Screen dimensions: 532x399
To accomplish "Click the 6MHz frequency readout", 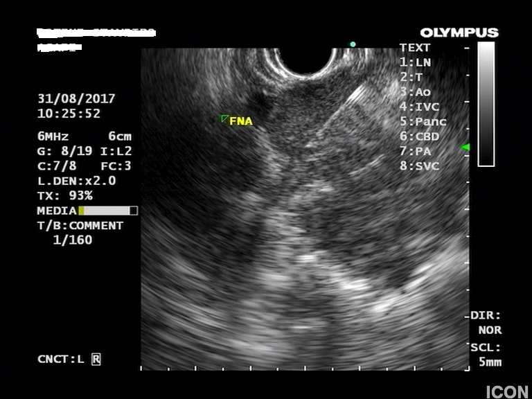I will [53, 136].
